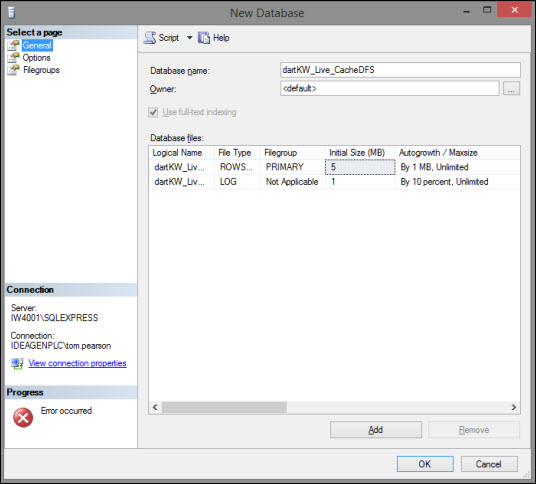Click the Autogrowth / Maxsize column header
The height and width of the screenshot is (484, 536).
(457, 152)
